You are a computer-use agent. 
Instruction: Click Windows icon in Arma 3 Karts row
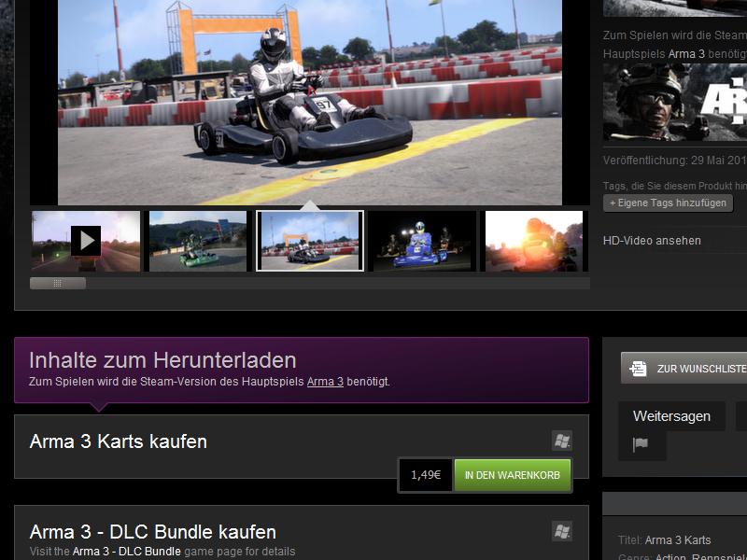[562, 441]
